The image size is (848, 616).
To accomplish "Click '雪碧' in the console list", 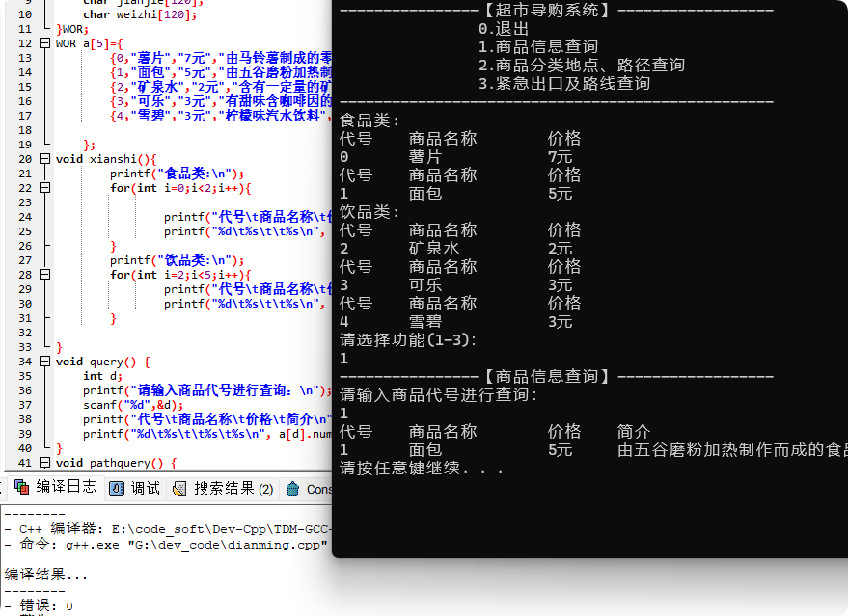I will [425, 322].
